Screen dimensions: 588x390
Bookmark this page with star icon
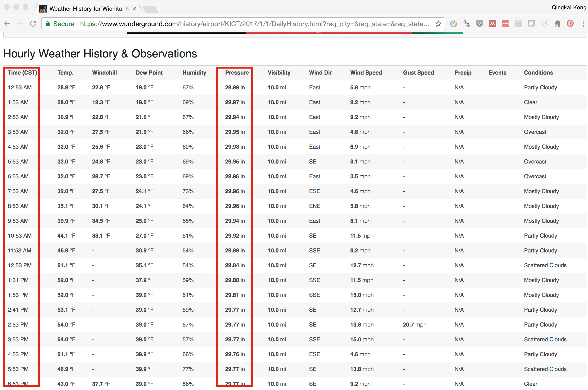coord(438,24)
